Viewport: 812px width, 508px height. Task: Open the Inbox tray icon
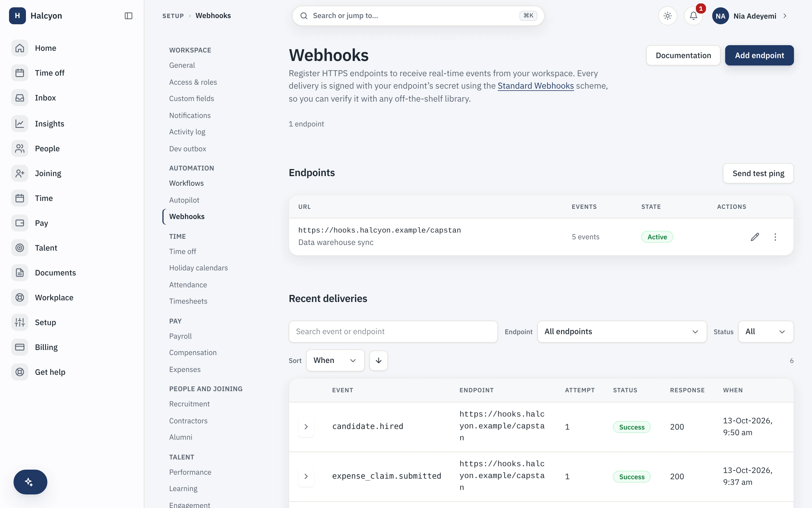[20, 98]
